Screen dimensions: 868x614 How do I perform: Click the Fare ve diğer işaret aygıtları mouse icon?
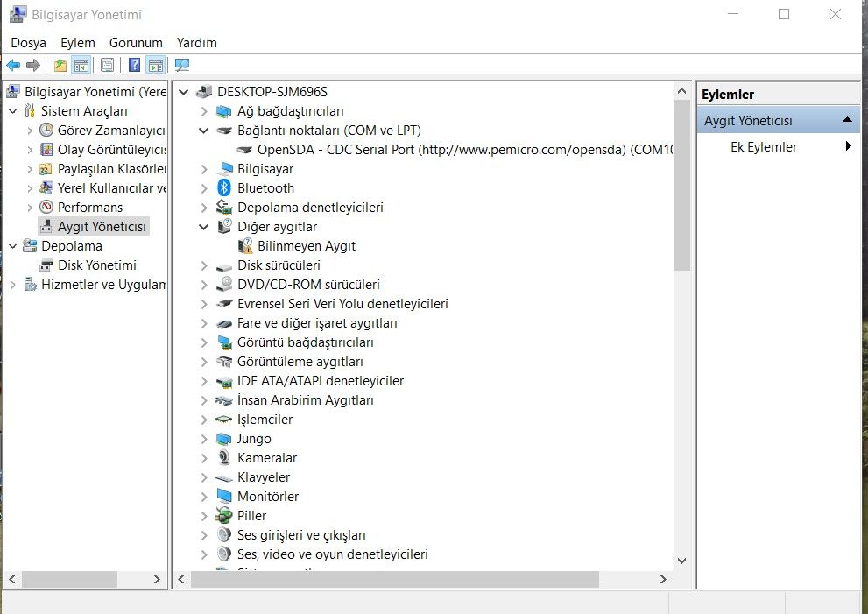pos(224,323)
